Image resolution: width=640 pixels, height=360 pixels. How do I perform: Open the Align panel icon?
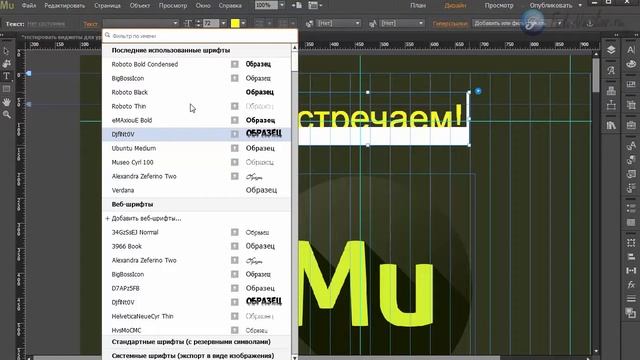(x=631, y=257)
